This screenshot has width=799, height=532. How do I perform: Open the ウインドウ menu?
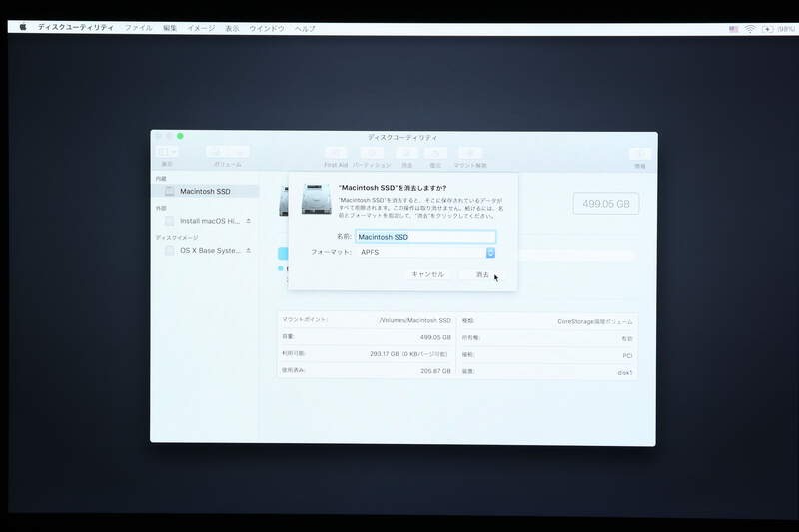[x=267, y=29]
